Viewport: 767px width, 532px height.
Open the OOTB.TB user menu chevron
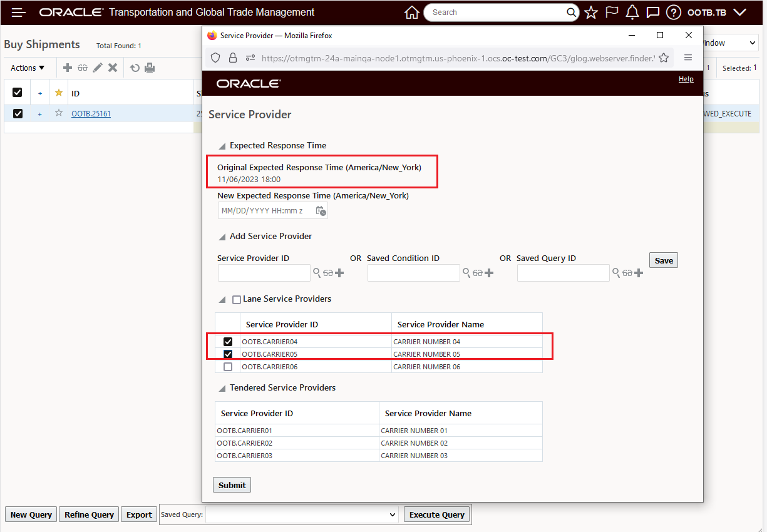click(x=739, y=13)
